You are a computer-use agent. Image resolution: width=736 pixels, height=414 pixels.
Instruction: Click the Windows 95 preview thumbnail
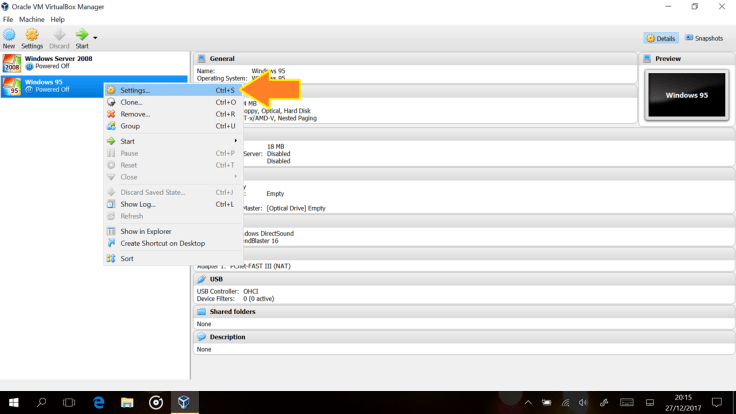(686, 95)
